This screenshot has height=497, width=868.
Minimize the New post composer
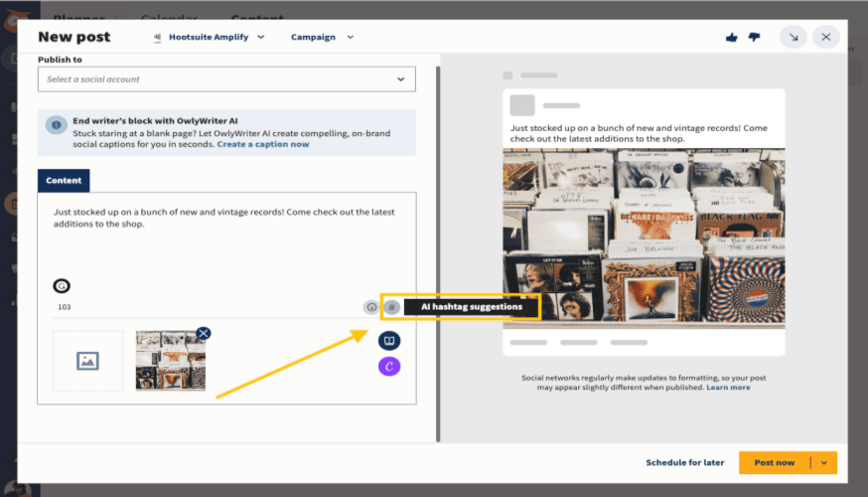click(x=793, y=37)
